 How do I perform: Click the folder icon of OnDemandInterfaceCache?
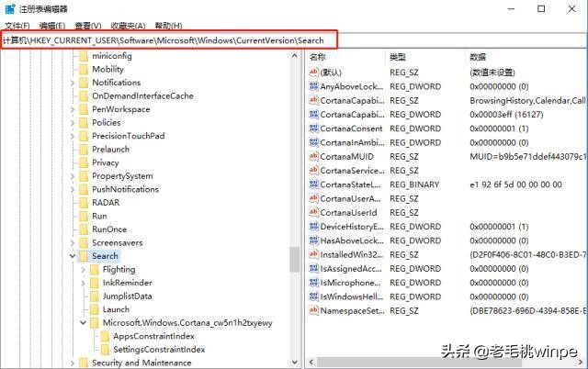(84, 96)
